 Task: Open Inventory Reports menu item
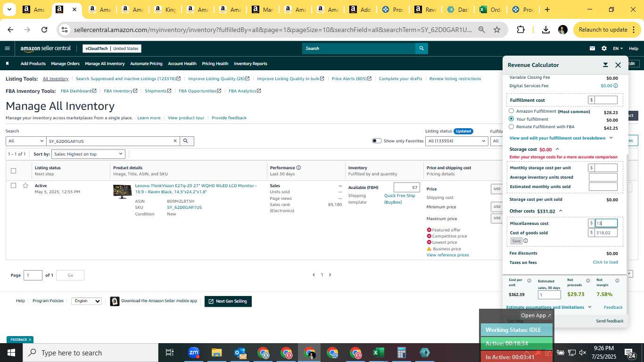pos(250,64)
